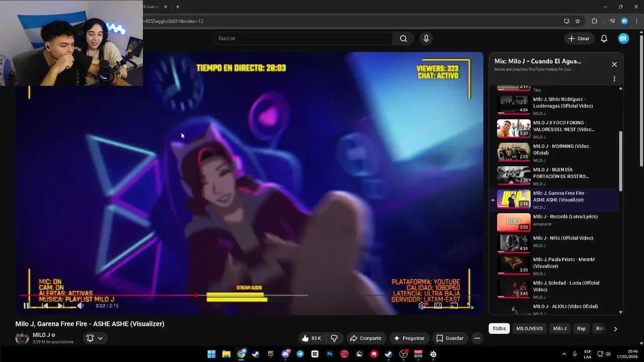This screenshot has height=362, width=644.
Task: Save video with the Guardar button
Action: pos(450,338)
